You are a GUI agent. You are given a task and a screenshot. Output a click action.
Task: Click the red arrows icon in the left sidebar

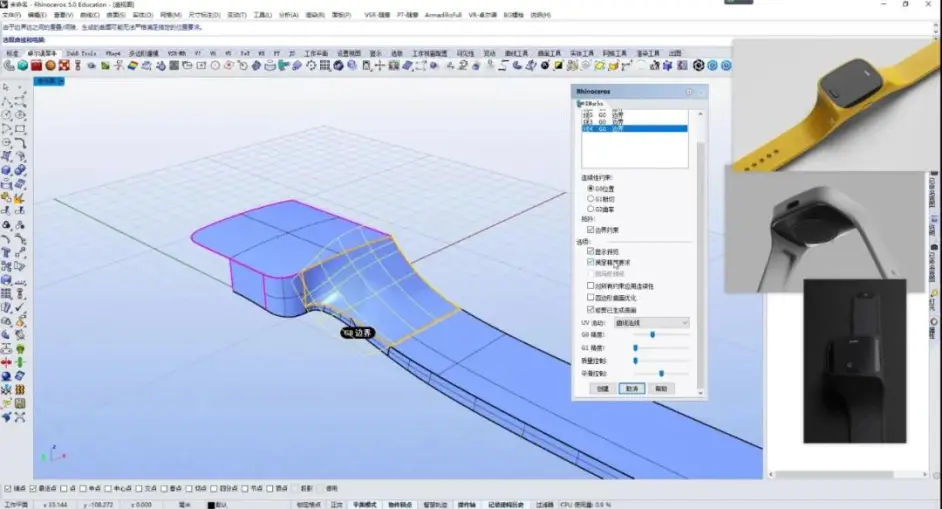[6, 362]
